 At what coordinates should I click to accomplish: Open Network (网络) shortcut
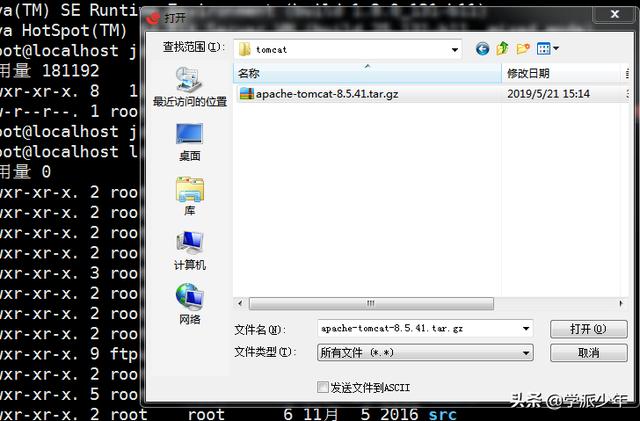(190, 304)
